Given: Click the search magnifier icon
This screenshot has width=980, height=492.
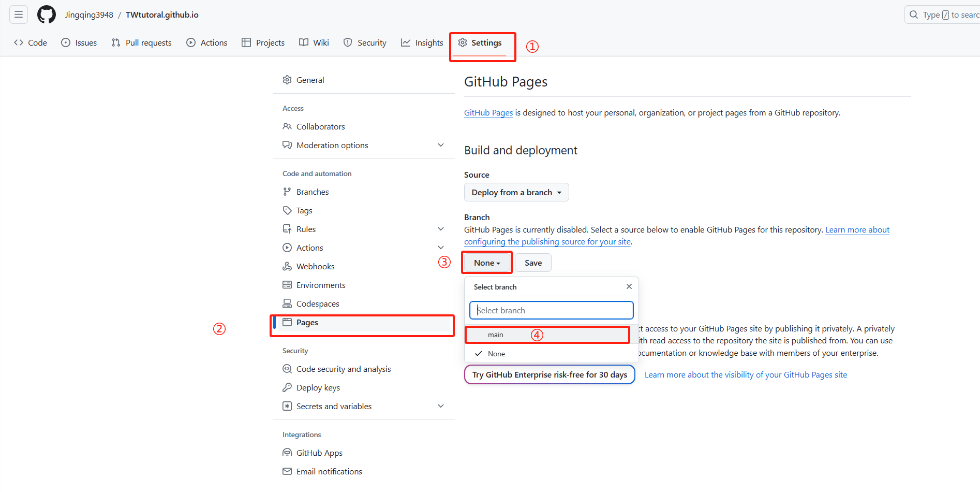Looking at the screenshot, I should 914,15.
